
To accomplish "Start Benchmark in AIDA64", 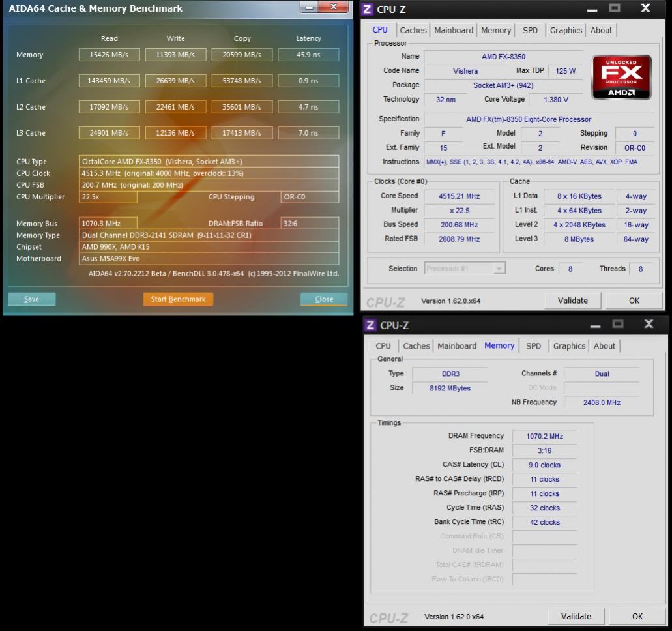I will pos(179,299).
